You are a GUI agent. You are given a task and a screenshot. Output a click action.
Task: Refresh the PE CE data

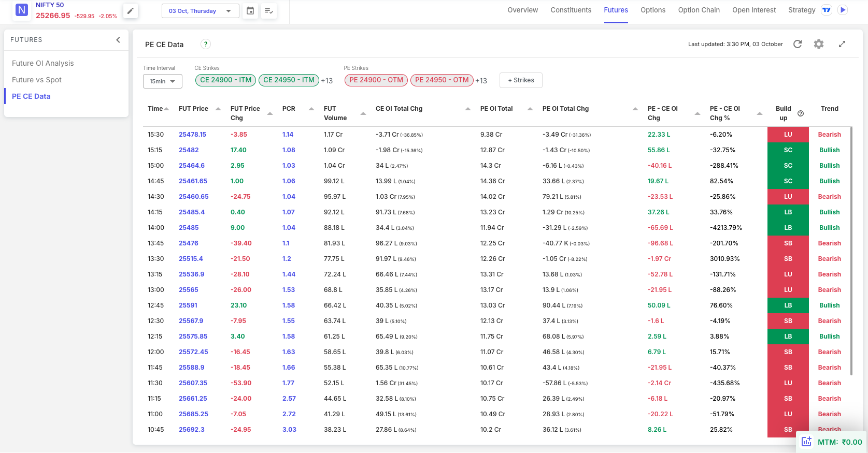(x=798, y=44)
